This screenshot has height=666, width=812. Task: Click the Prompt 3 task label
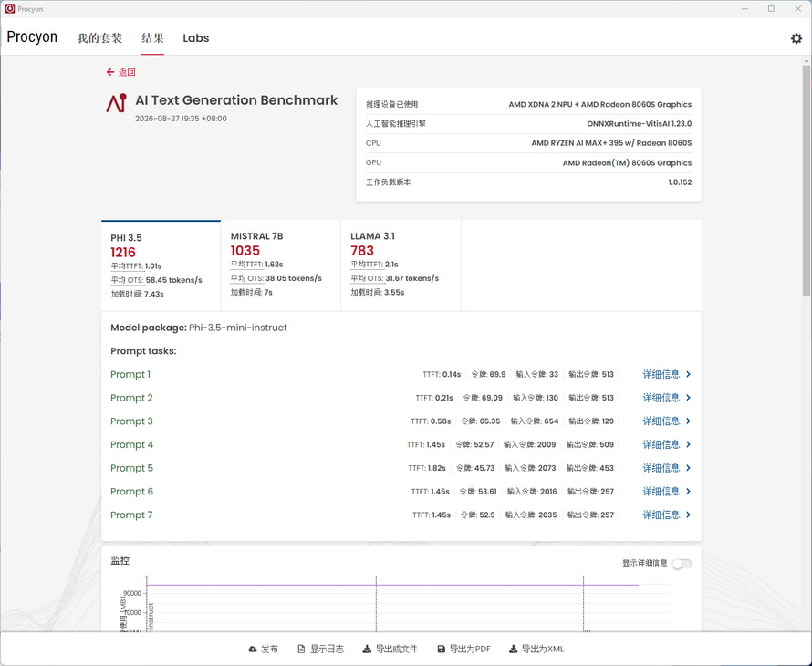[131, 421]
